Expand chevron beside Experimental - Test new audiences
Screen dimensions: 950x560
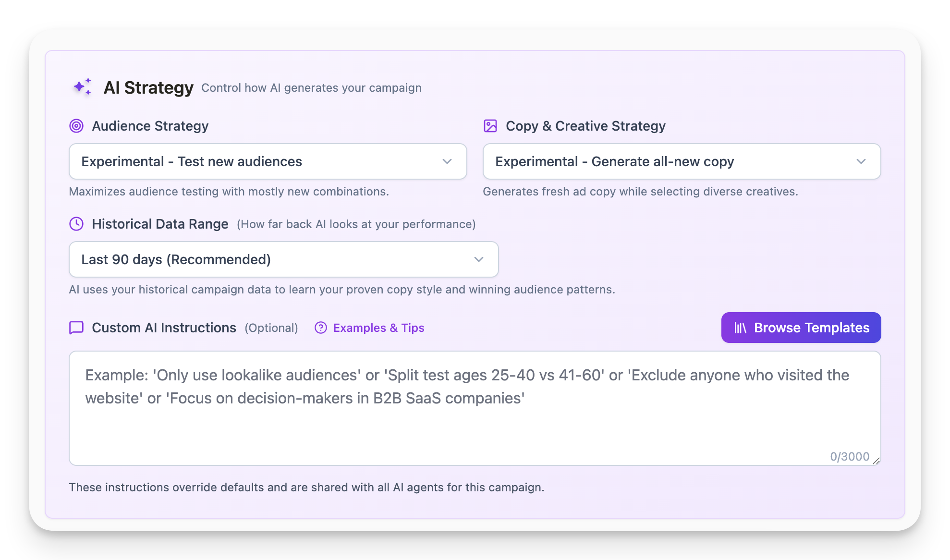[447, 161]
